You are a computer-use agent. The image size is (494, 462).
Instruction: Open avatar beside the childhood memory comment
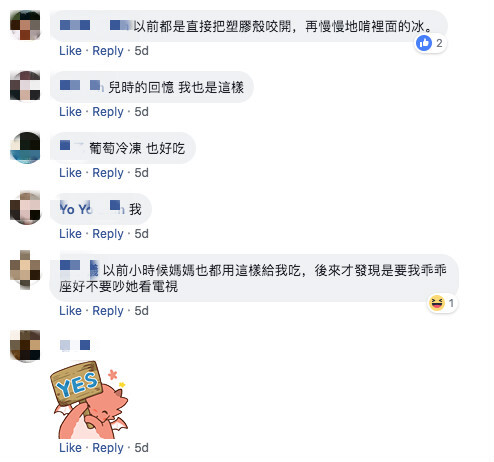click(x=25, y=86)
